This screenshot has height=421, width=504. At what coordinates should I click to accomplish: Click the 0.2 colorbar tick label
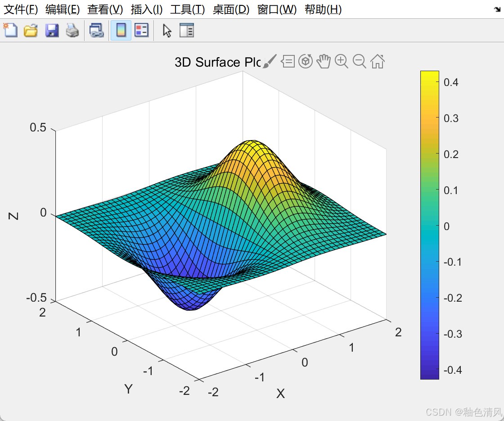[451, 154]
